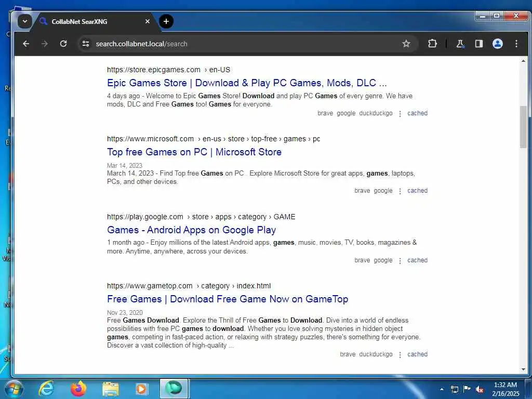
Task: Close the CollabNet SearXNG tab
Action: (147, 21)
